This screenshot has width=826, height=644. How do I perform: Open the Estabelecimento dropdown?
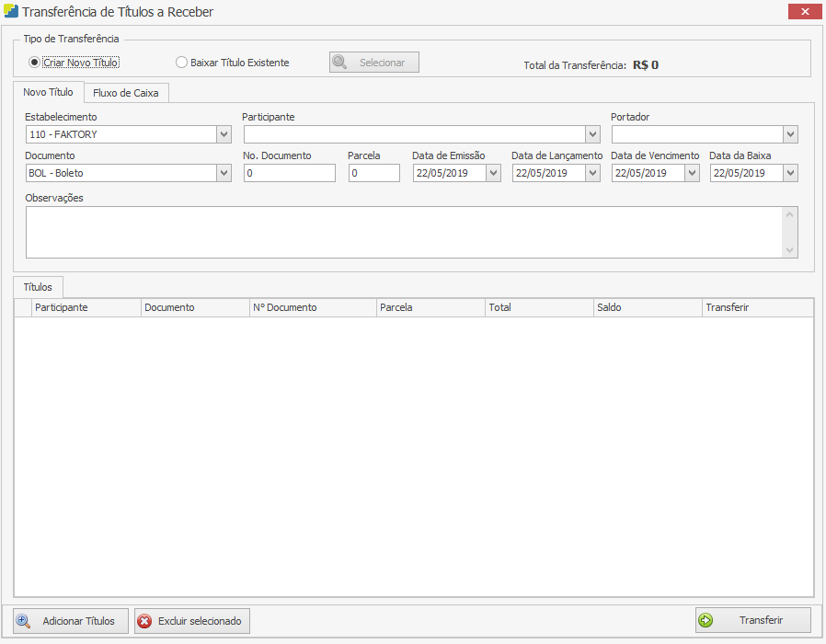tap(224, 134)
